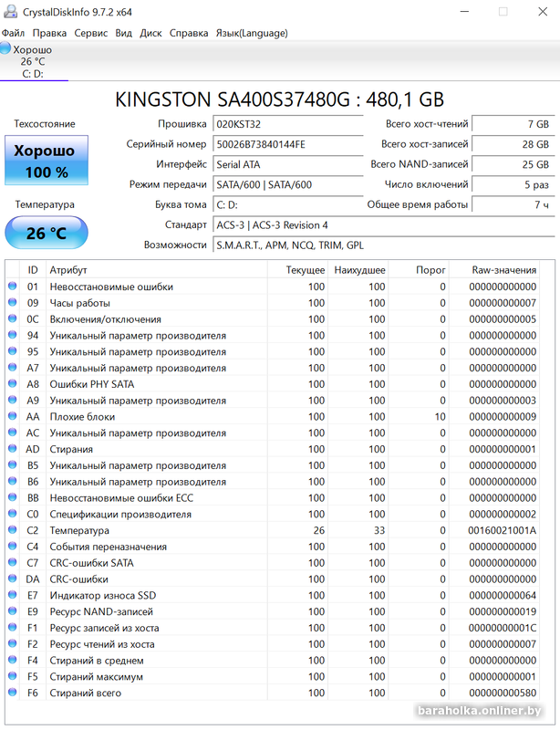The image size is (560, 730).
Task: Click status icon for C2 Температура
Action: click(x=13, y=530)
